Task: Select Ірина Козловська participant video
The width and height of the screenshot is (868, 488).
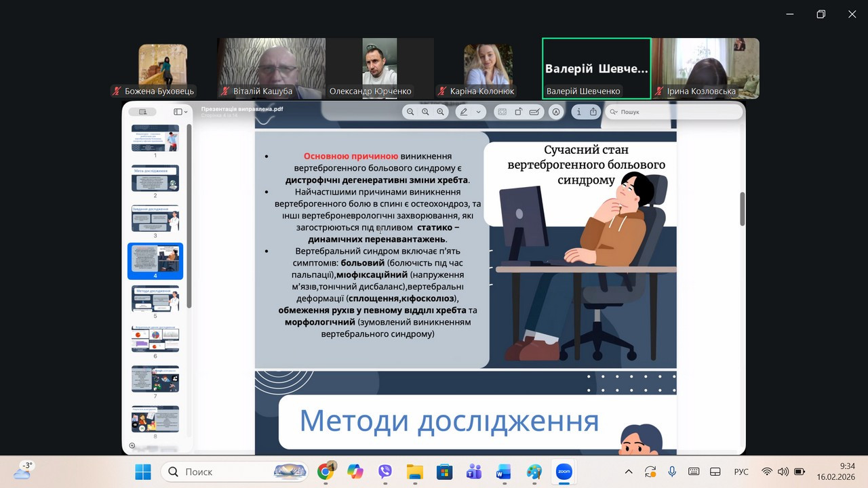Action: coord(705,68)
